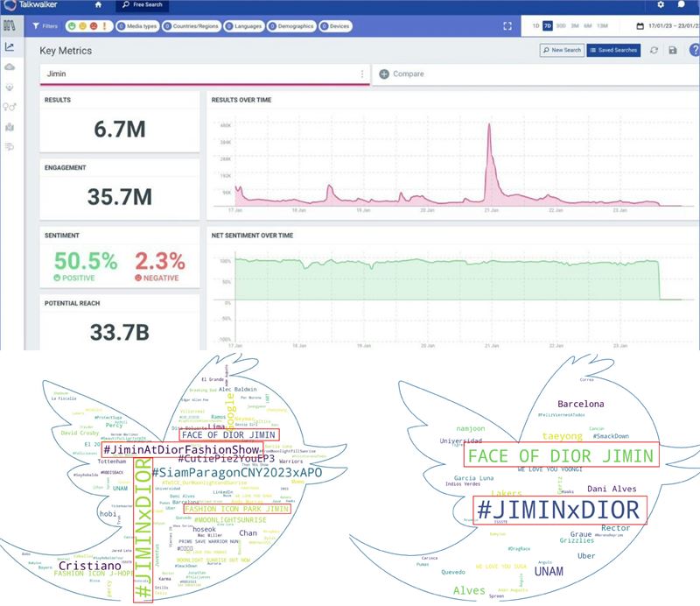
Task: Open the cloud icon in sidebar
Action: click(10, 67)
